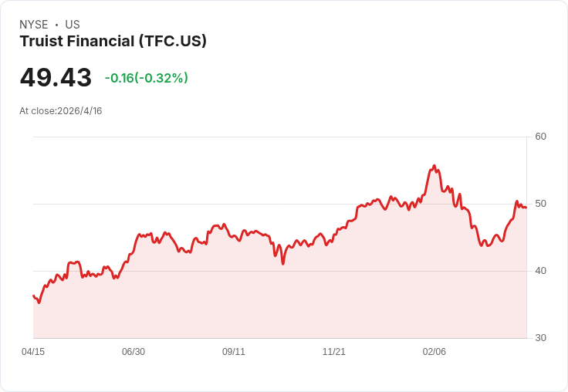
Task: Click the NYSE exchange label
Action: point(33,25)
